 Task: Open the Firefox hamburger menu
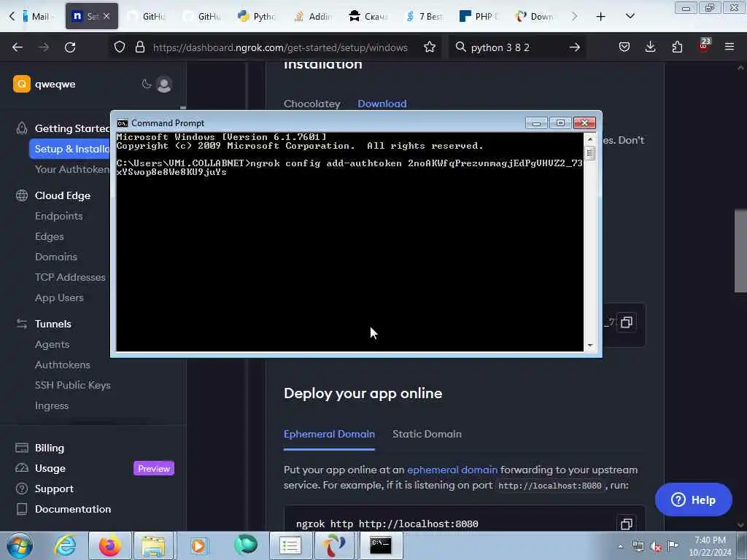click(729, 47)
